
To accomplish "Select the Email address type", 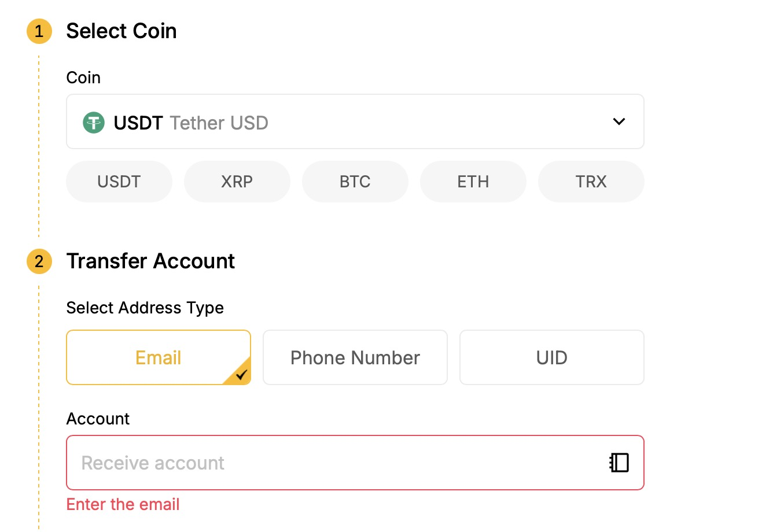I will [x=159, y=357].
